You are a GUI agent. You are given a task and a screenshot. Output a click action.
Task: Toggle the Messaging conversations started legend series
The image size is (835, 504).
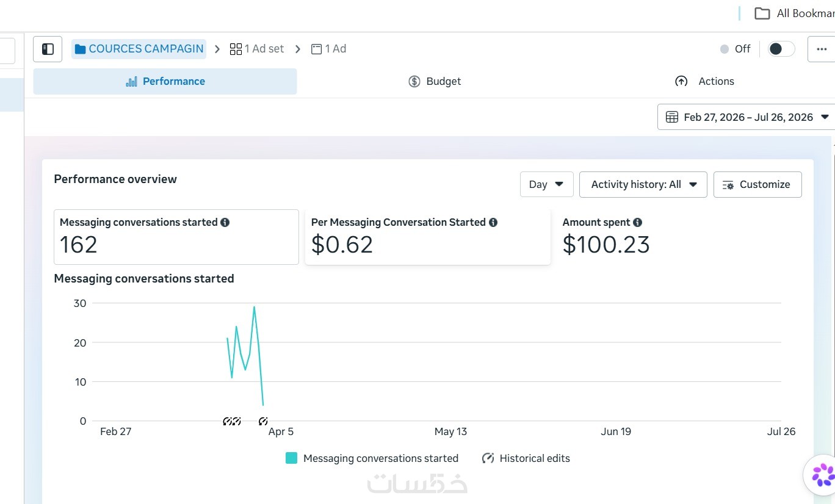pos(372,458)
